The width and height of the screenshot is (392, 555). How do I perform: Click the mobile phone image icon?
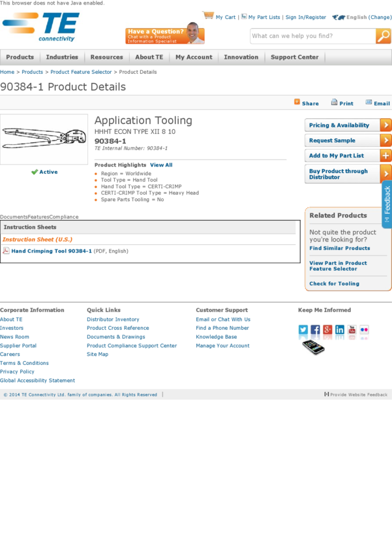[x=313, y=347]
